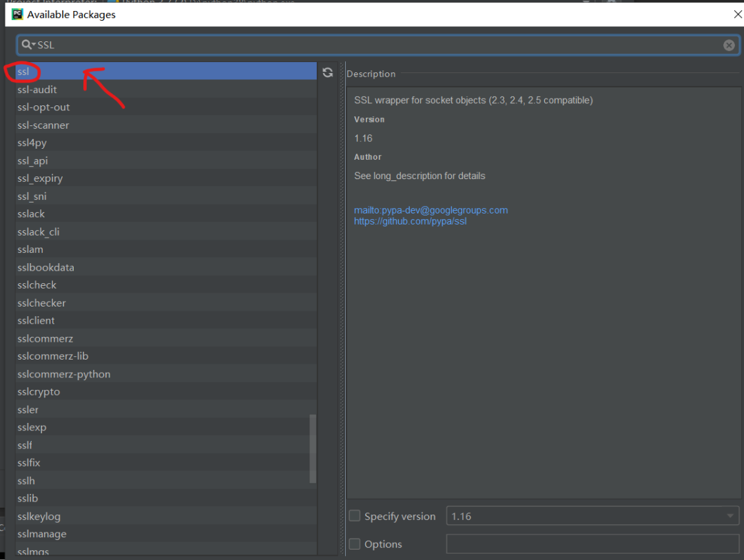Click the Options text input field
This screenshot has height=560, width=744.
click(x=592, y=544)
